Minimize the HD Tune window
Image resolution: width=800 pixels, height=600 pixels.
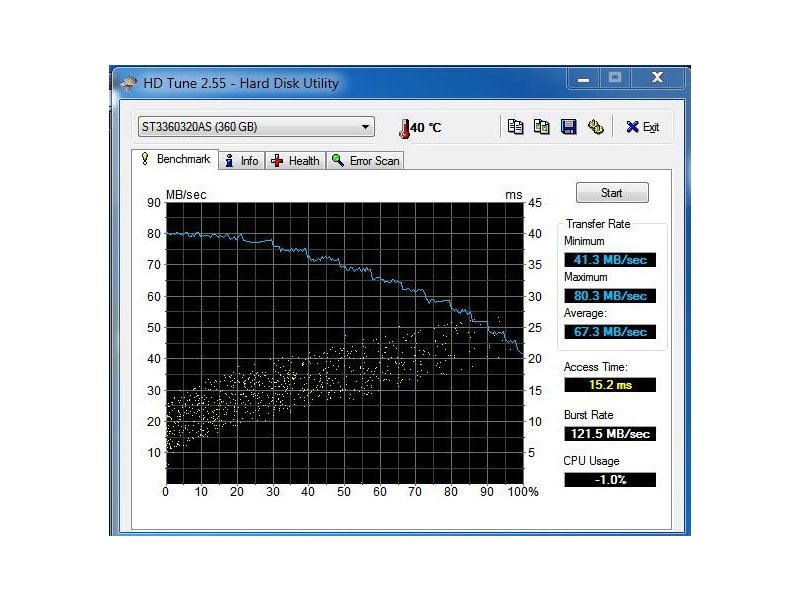[x=584, y=79]
